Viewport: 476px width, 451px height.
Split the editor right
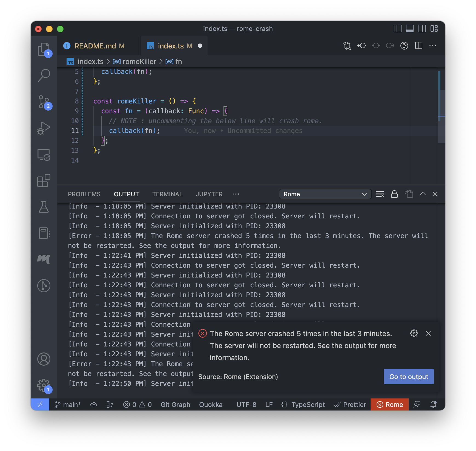point(419,46)
